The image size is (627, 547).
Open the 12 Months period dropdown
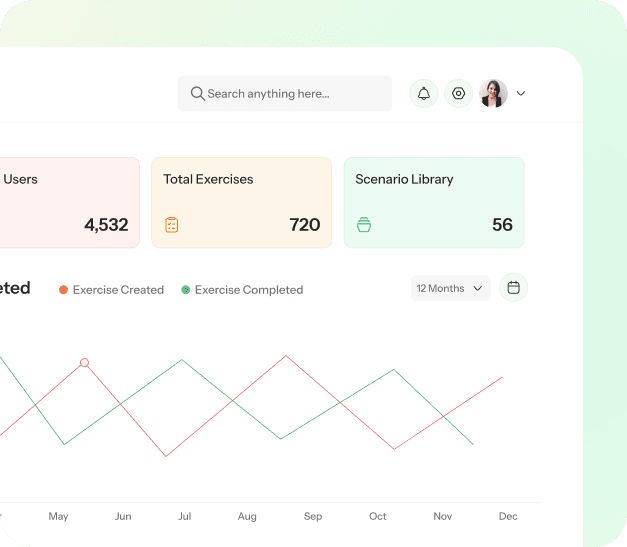click(x=450, y=288)
